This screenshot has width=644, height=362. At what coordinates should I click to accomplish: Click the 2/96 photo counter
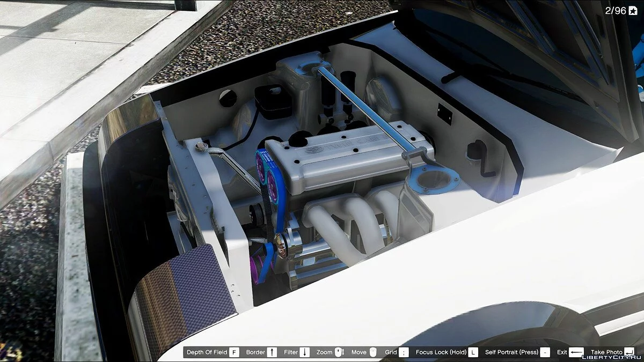616,11
